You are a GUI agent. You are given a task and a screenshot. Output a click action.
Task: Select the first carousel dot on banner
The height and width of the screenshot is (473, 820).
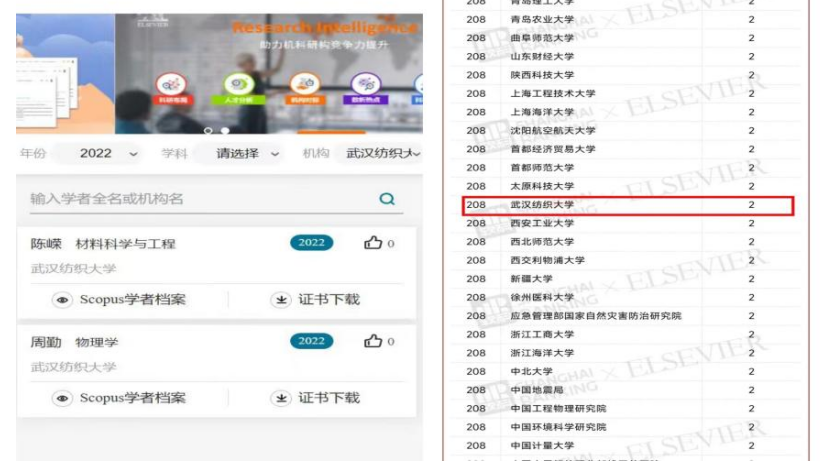[209, 130]
